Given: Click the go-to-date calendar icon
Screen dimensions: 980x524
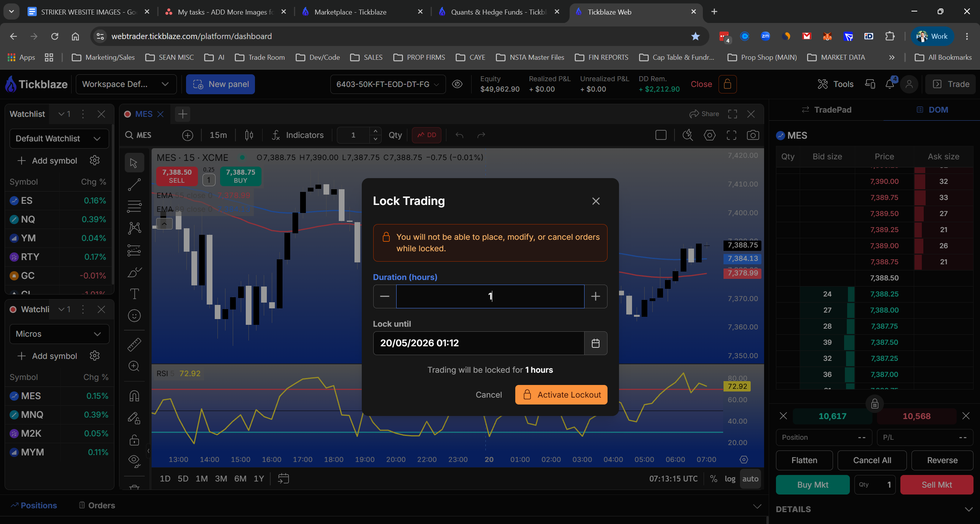Looking at the screenshot, I should 283,479.
